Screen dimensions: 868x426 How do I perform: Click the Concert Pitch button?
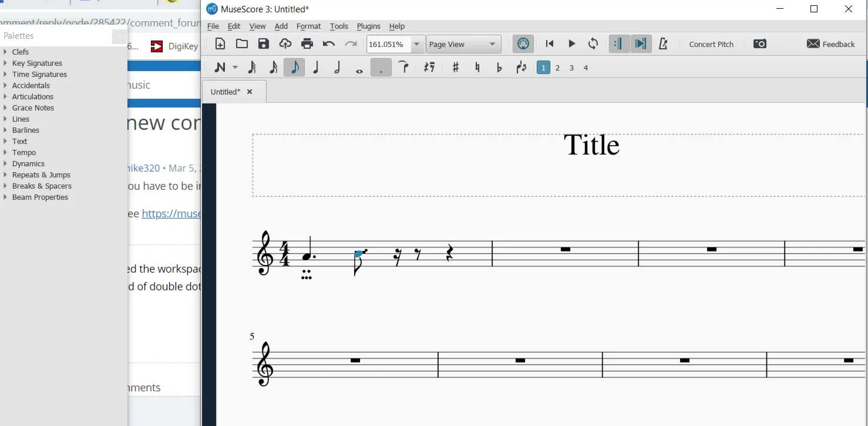coord(711,45)
